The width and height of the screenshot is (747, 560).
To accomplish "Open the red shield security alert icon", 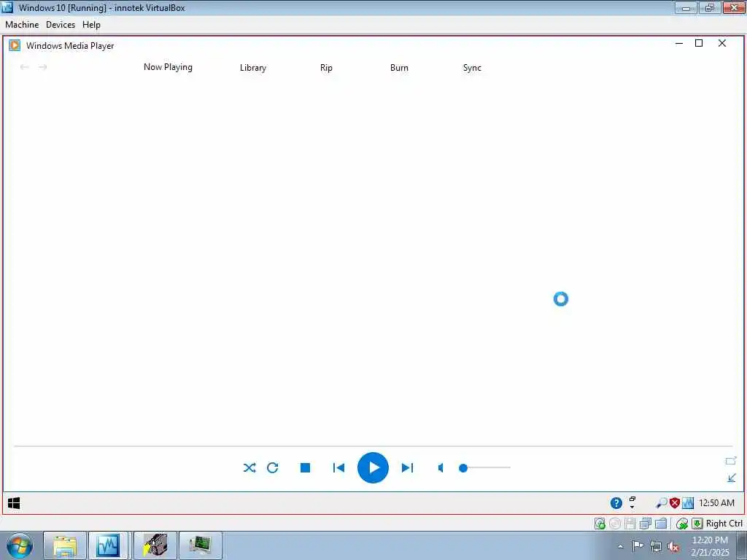I will click(x=675, y=503).
